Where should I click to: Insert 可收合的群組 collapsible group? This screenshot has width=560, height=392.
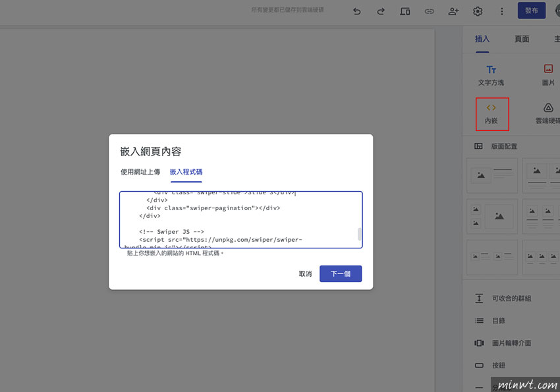(503, 298)
